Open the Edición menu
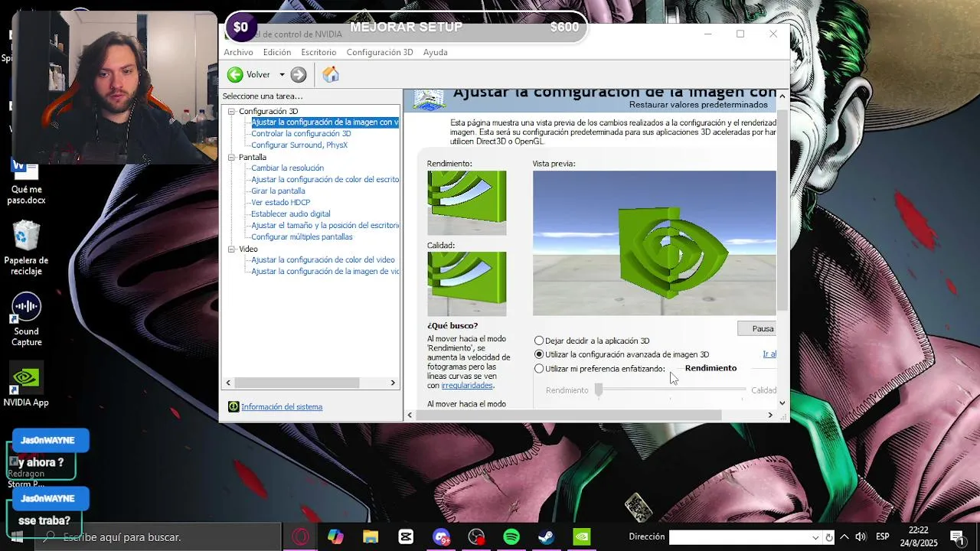 (x=276, y=52)
